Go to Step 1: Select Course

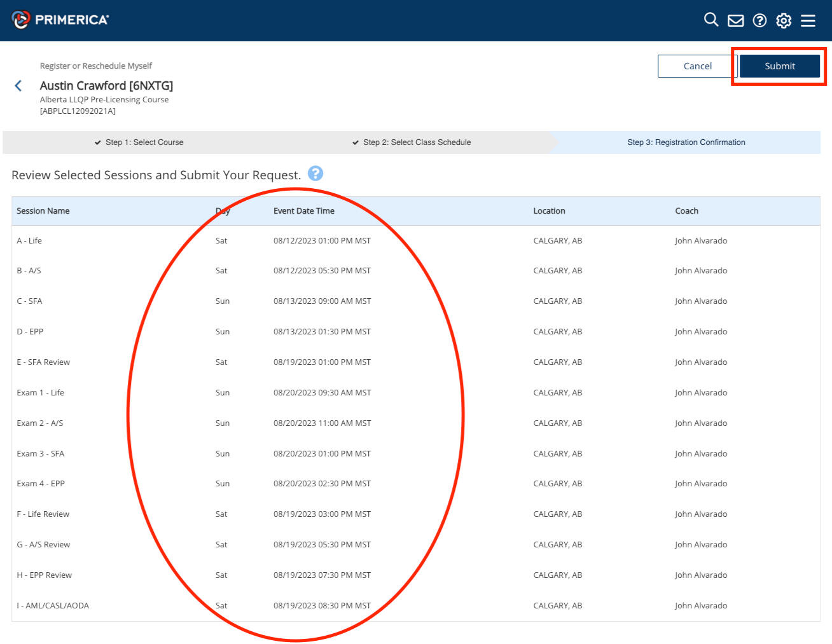coord(144,142)
